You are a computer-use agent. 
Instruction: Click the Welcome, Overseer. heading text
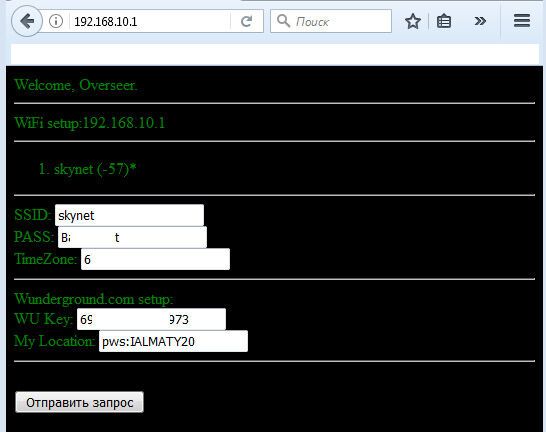(x=76, y=85)
